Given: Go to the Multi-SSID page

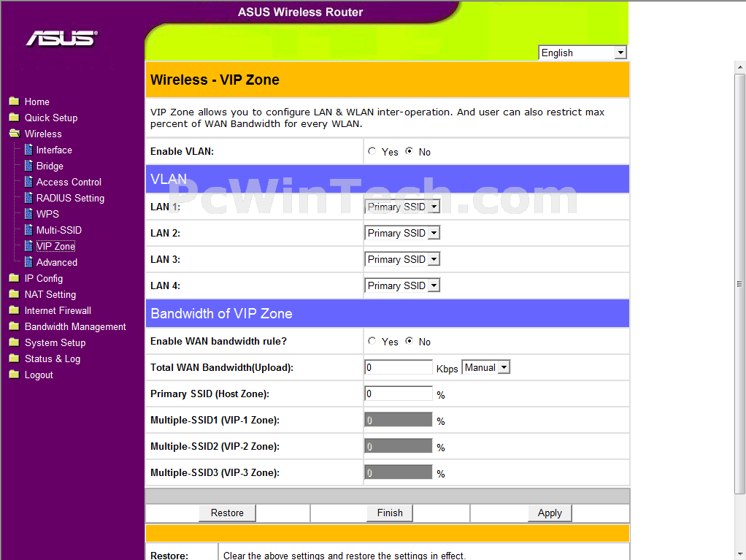Looking at the screenshot, I should point(59,230).
